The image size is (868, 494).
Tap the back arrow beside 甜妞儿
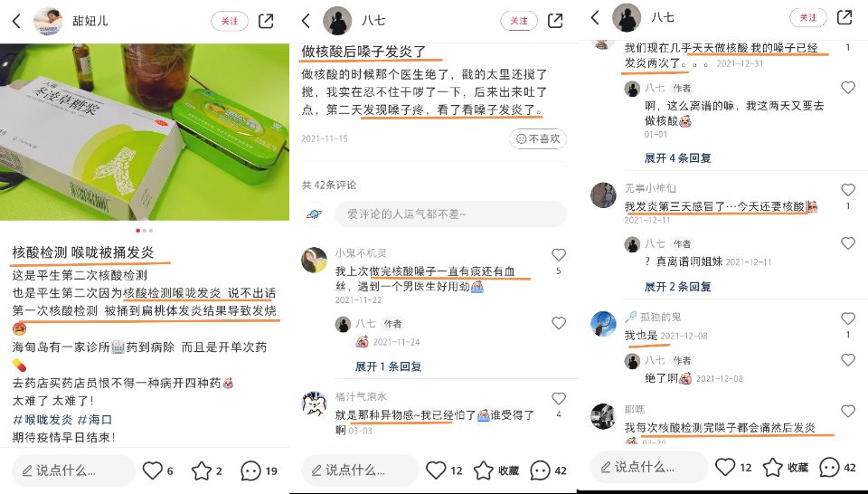pyautogui.click(x=16, y=21)
